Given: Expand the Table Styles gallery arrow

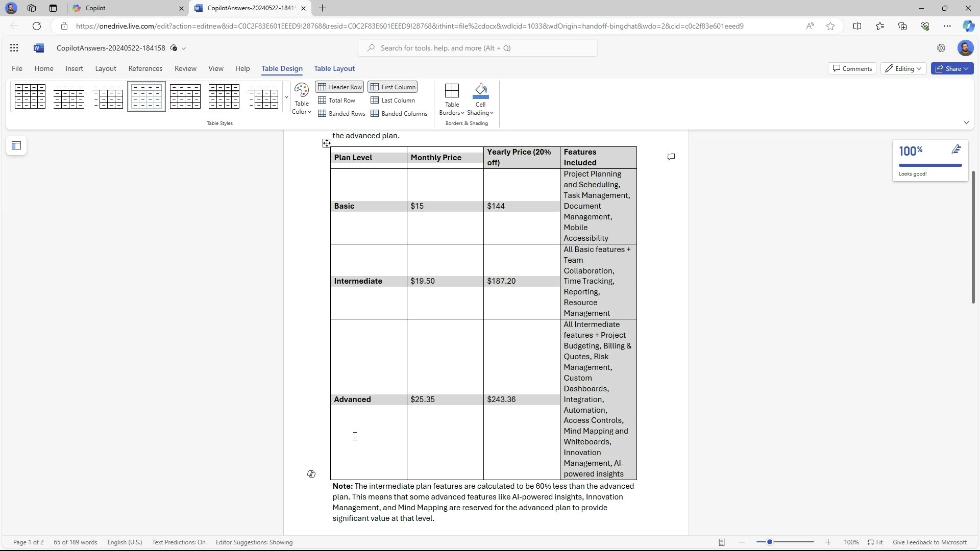Looking at the screenshot, I should tap(286, 97).
